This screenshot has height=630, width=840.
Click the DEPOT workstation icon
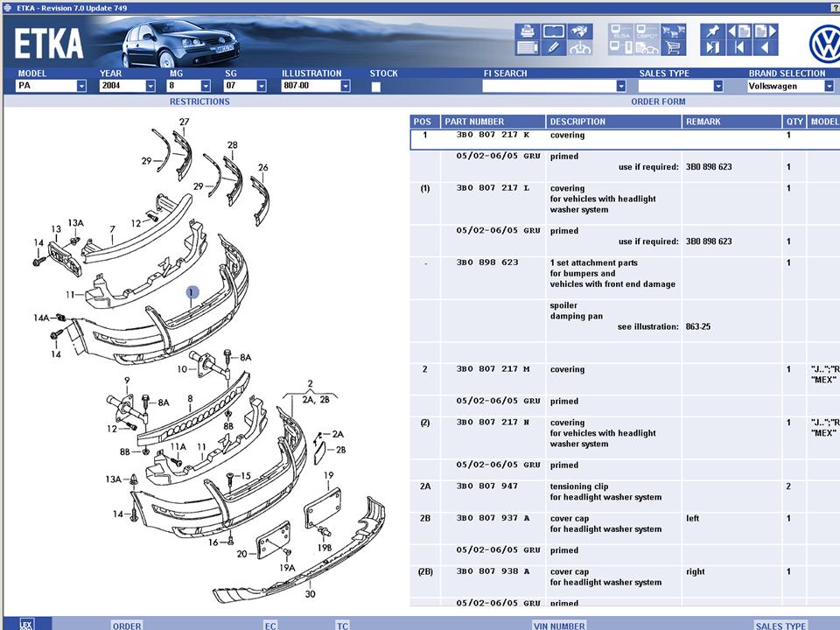click(x=647, y=31)
